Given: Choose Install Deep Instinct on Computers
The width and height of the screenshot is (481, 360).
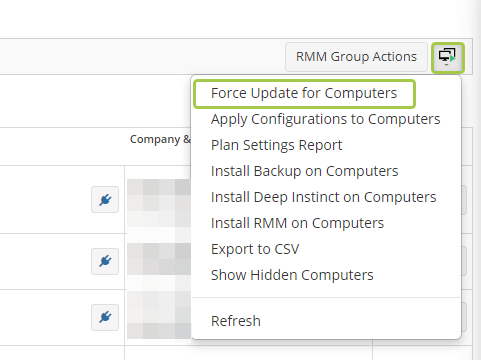Looking at the screenshot, I should coord(324,197).
